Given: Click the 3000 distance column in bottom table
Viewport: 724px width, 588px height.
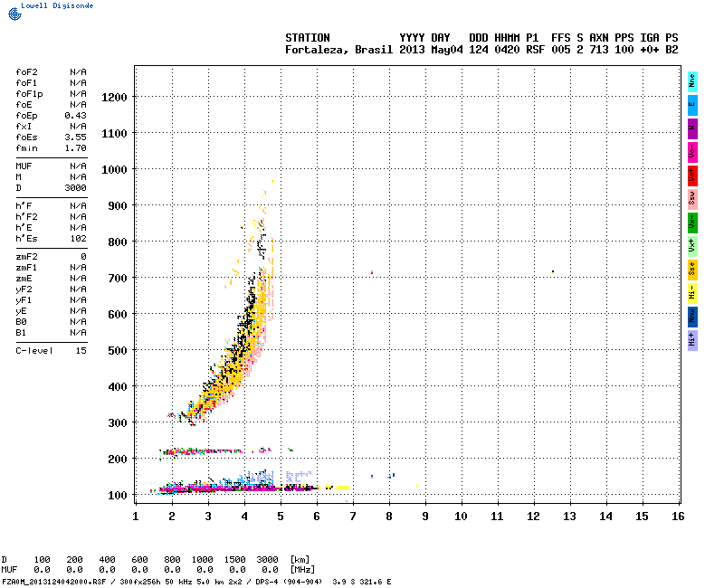Looking at the screenshot, I should pos(267,559).
